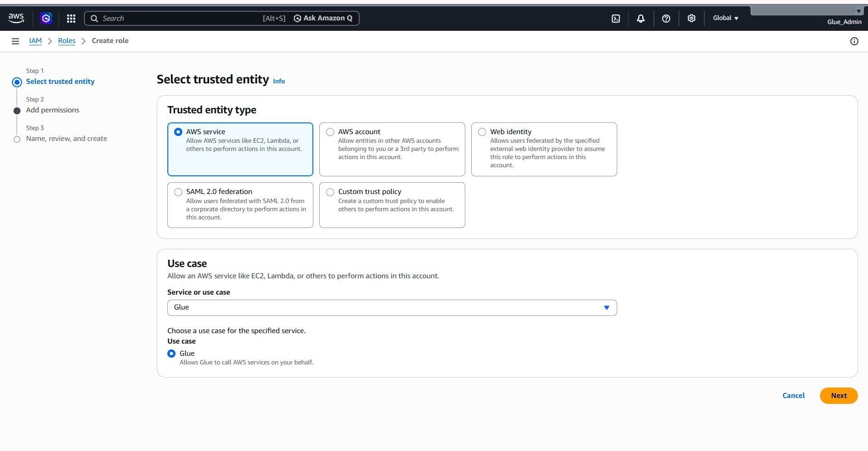Click 'Choose a use case for the specified service' text
Screen dimensions: 868x451
pyautogui.click(x=236, y=331)
